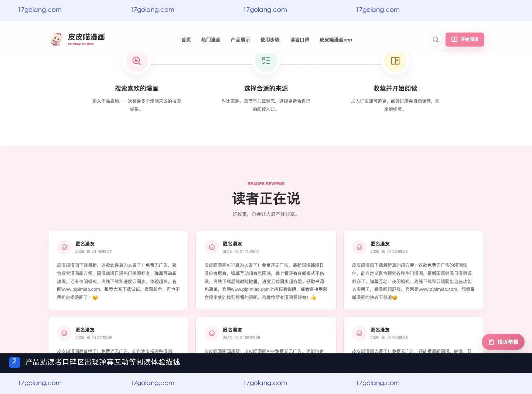
Task: Click the 收藏并开始阅读 heading
Action: 395,88
